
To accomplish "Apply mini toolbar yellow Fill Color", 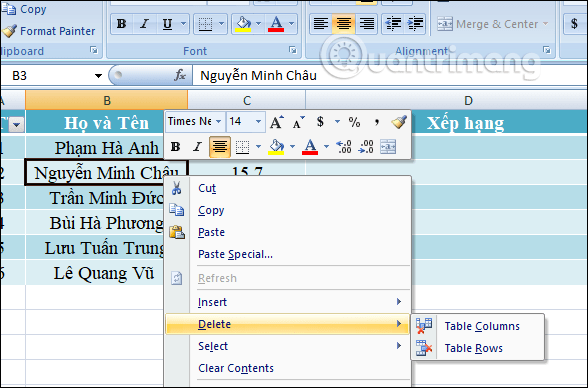I will (276, 147).
